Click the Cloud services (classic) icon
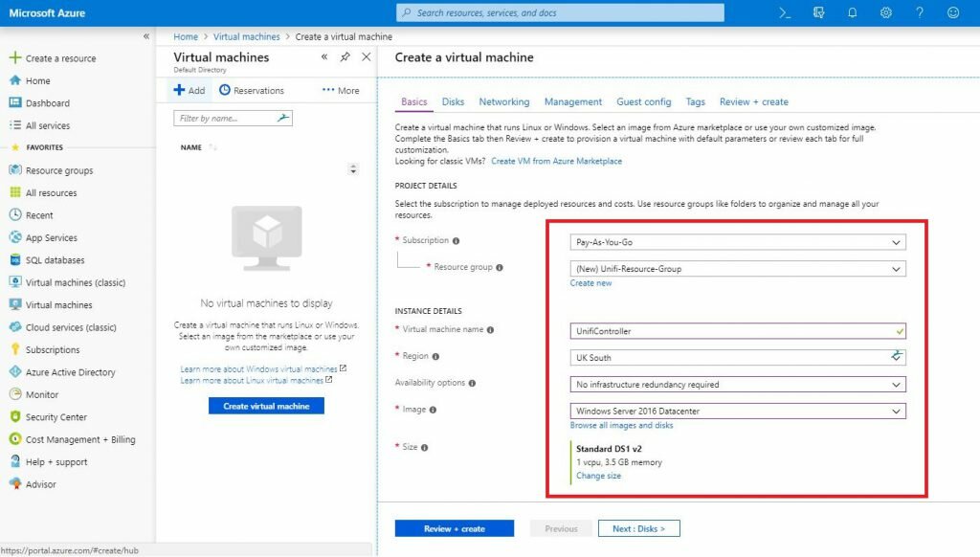The width and height of the screenshot is (980, 557). pos(15,327)
